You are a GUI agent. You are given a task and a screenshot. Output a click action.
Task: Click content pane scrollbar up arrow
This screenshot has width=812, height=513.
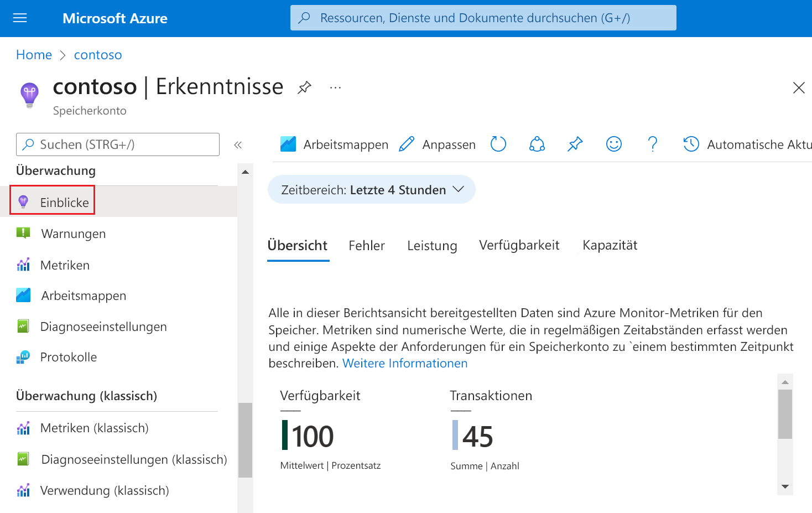tap(785, 382)
